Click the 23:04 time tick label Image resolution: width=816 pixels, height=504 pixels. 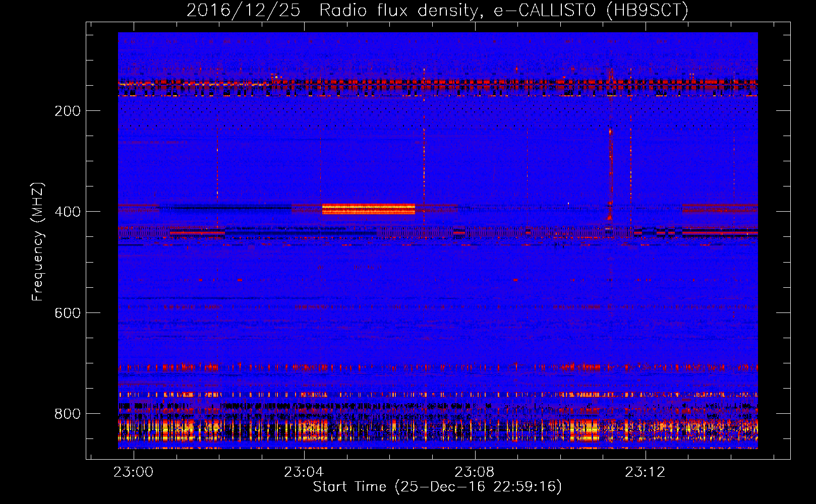[304, 472]
